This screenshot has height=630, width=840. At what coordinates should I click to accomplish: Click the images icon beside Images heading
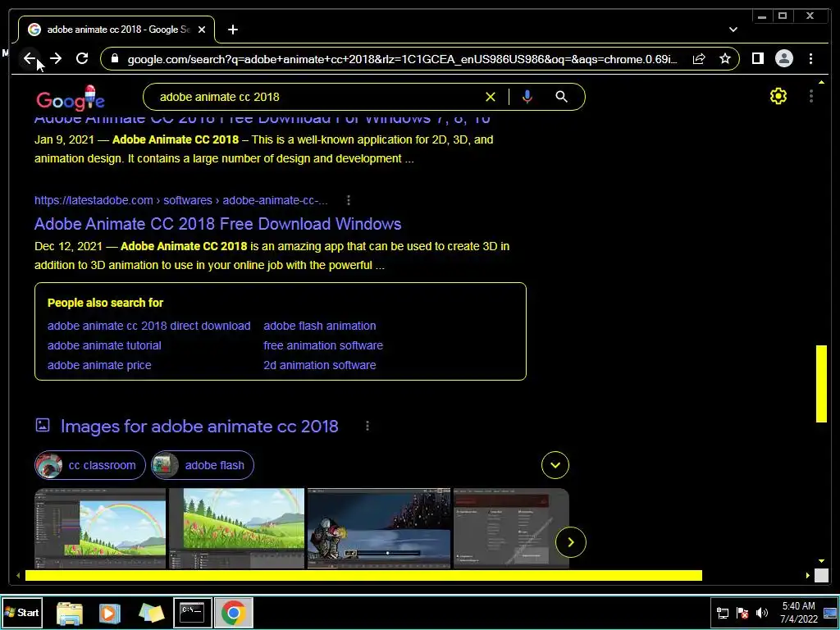point(43,426)
